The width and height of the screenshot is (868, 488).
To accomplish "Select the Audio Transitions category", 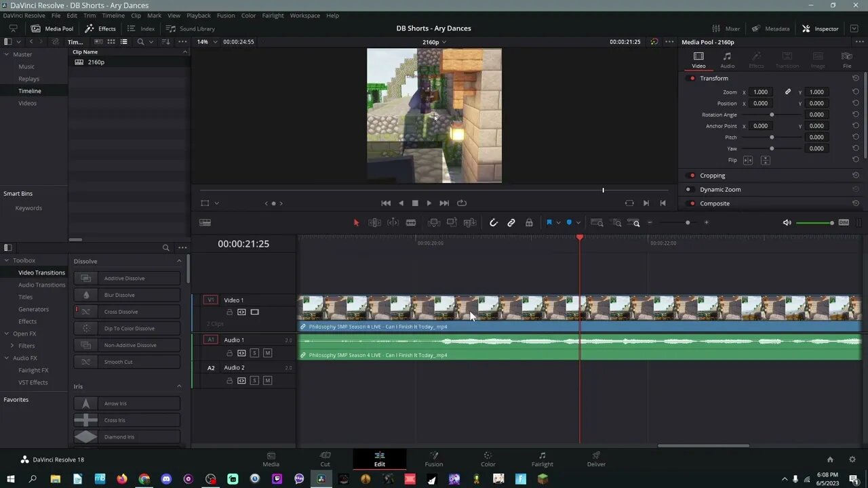I will (42, 285).
